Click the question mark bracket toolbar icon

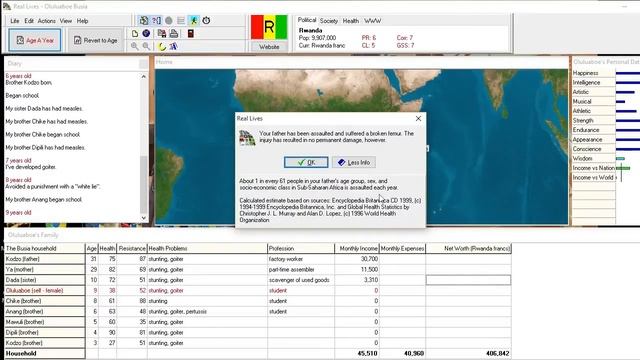(156, 20)
